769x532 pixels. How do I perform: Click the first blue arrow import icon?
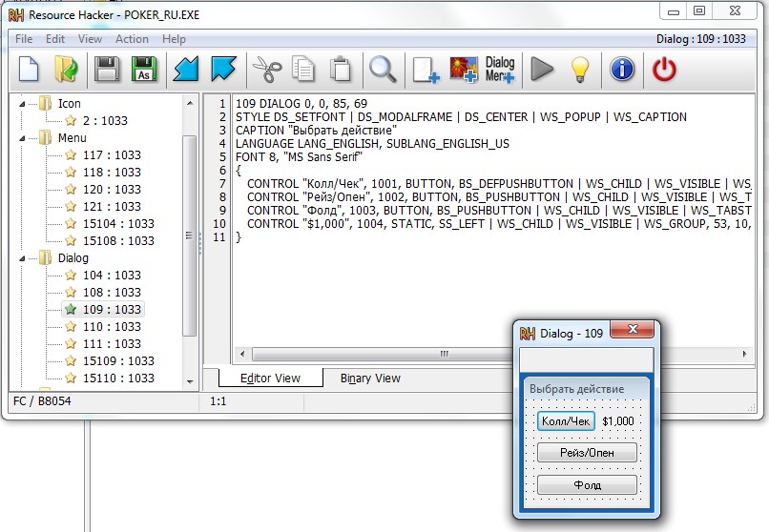[186, 69]
